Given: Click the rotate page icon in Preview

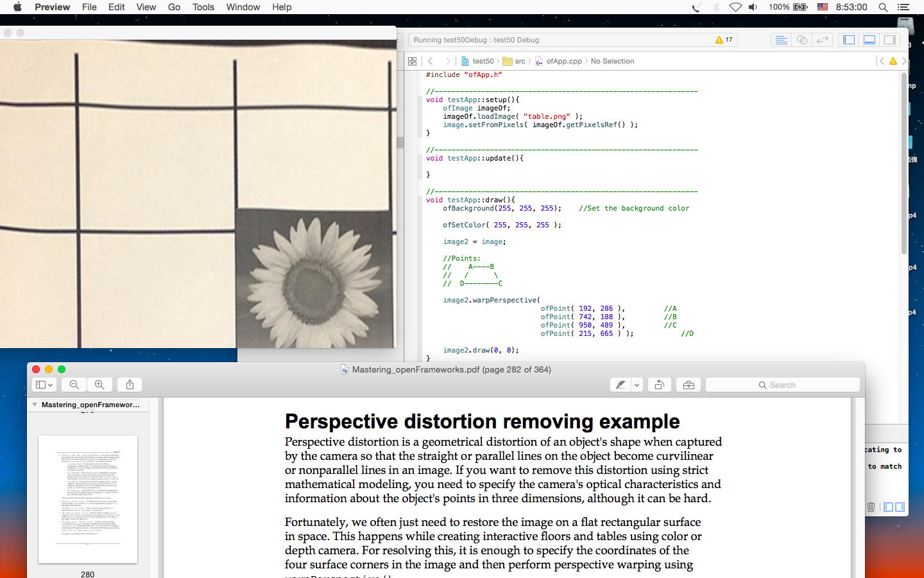Looking at the screenshot, I should [x=659, y=385].
